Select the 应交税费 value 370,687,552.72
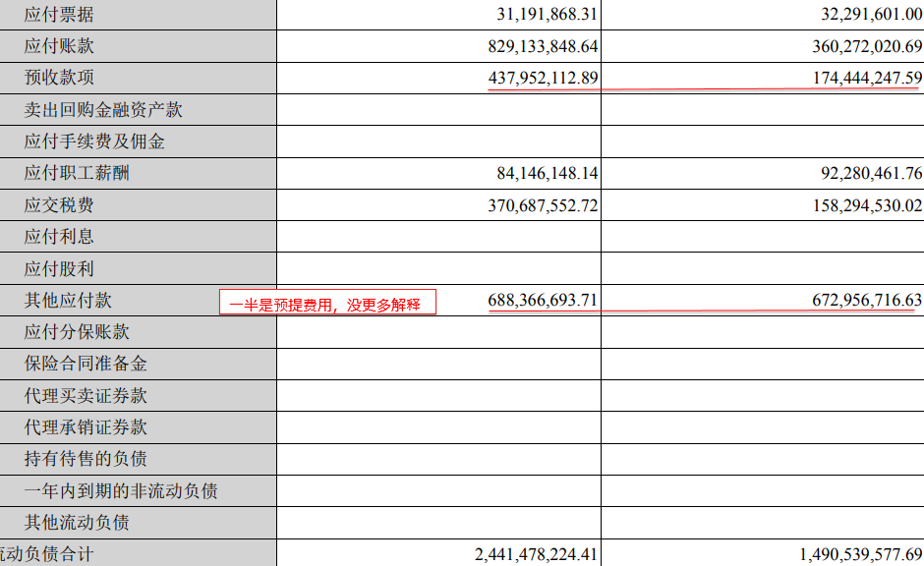924x566 pixels. click(x=543, y=205)
